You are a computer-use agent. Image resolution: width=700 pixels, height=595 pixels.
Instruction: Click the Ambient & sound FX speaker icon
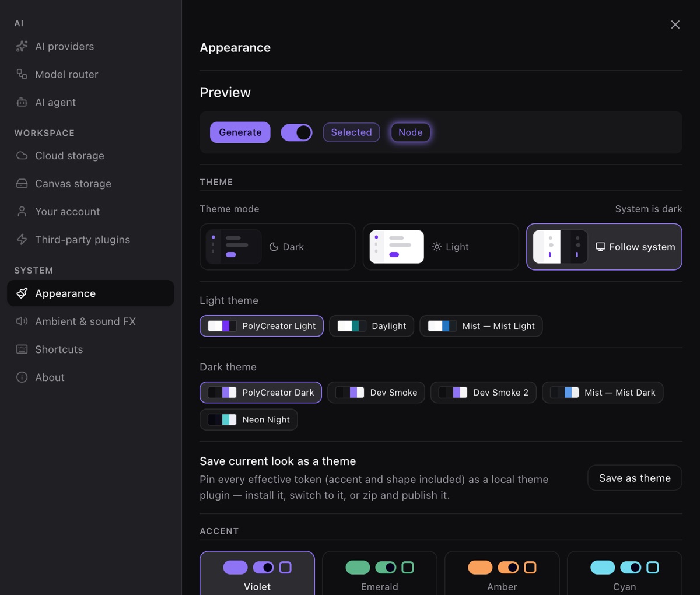point(22,321)
